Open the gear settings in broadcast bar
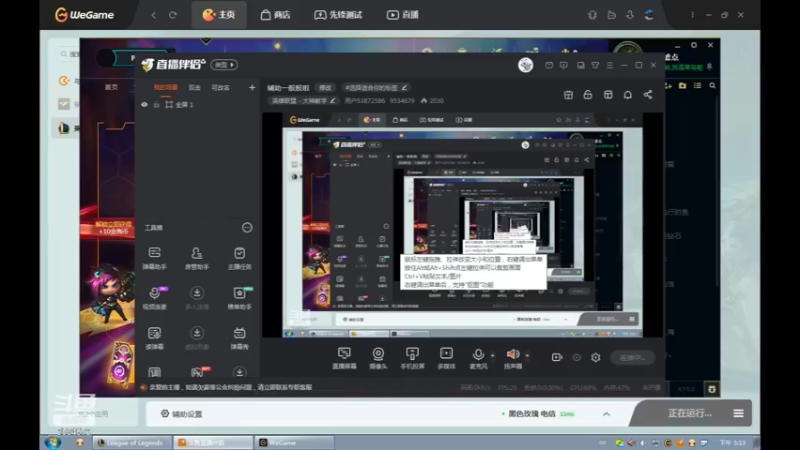 click(x=595, y=357)
